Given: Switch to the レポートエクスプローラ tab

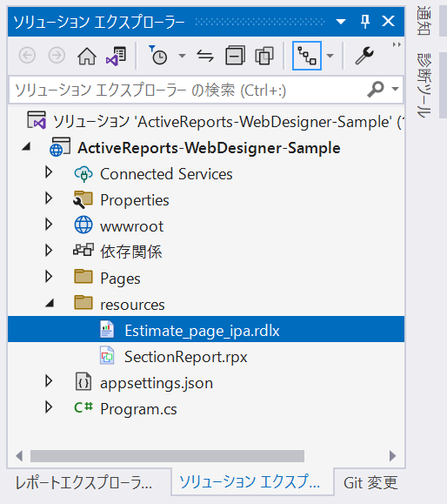Looking at the screenshot, I should point(84,483).
